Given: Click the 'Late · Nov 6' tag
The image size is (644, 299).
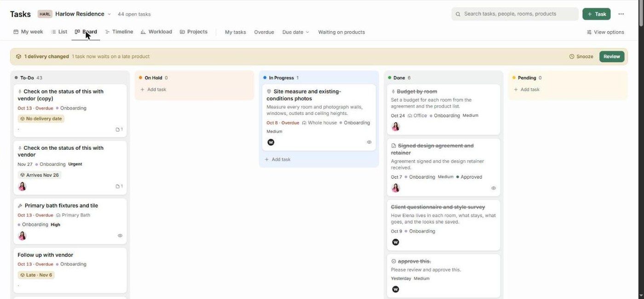Looking at the screenshot, I should [x=36, y=275].
